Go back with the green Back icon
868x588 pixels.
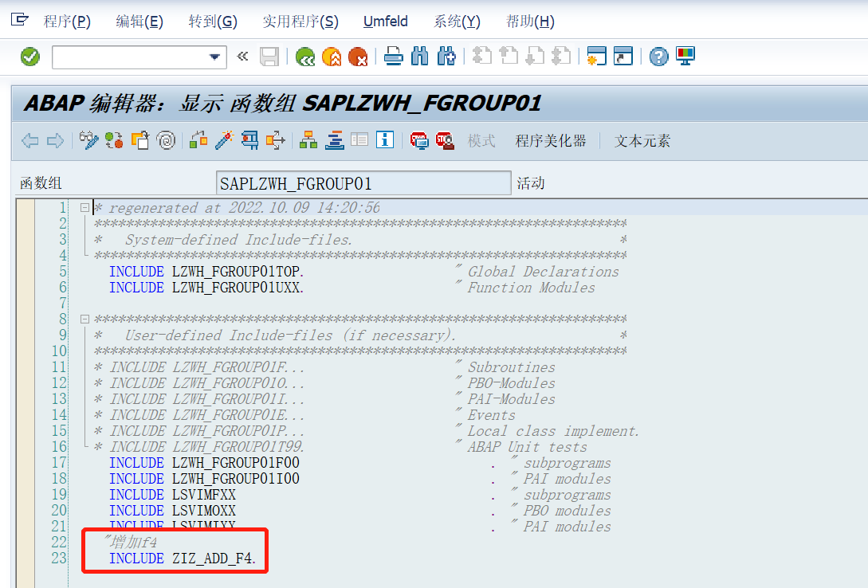[305, 57]
